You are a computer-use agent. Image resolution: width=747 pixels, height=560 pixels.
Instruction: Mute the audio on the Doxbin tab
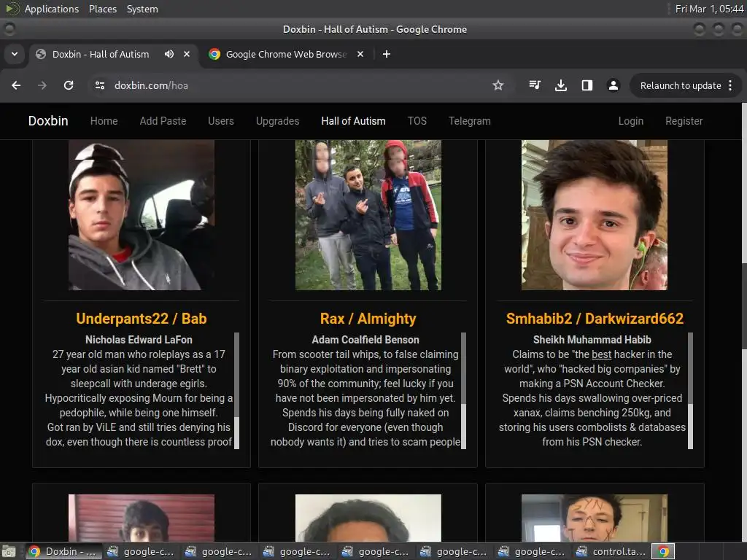[169, 54]
